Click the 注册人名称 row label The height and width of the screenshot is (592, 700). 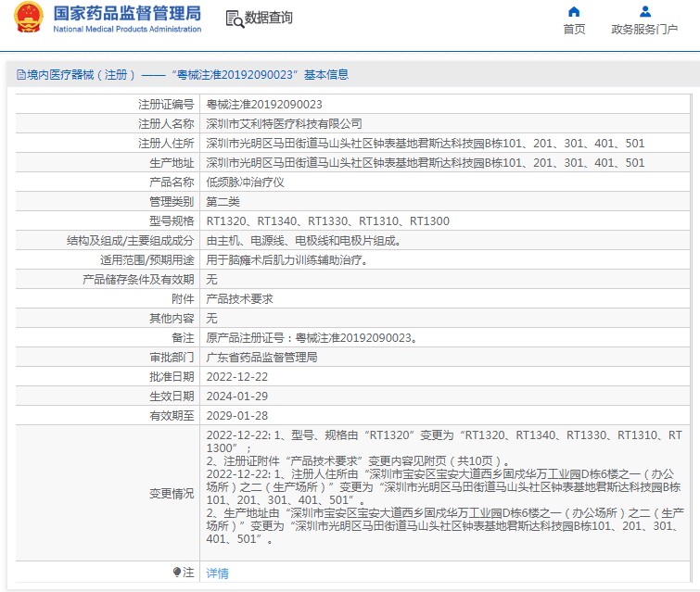(166, 124)
